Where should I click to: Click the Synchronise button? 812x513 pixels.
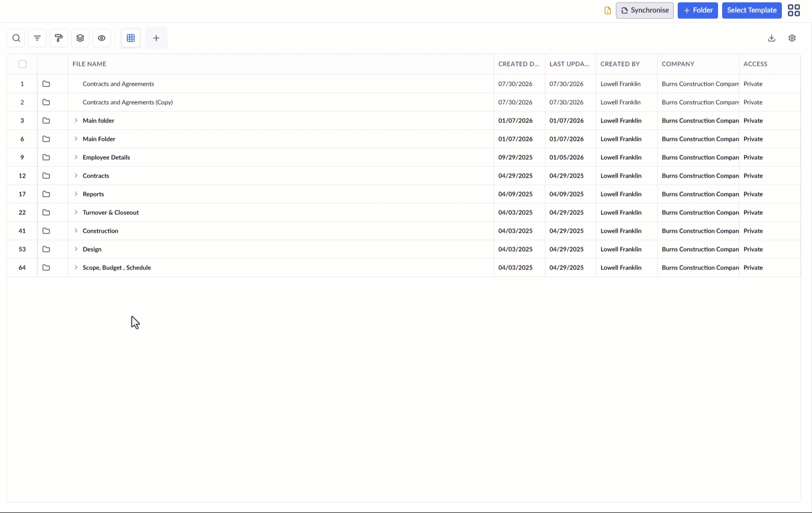[x=644, y=10]
